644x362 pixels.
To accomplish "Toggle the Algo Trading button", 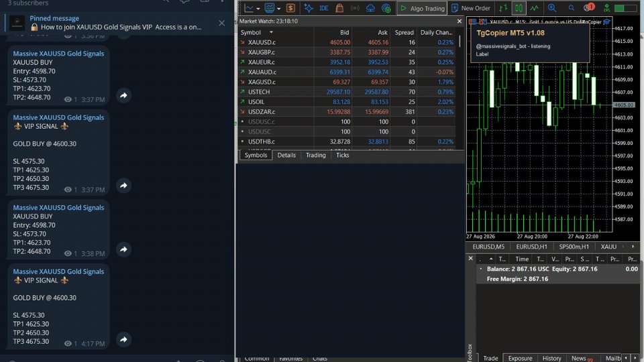I will click(x=422, y=8).
